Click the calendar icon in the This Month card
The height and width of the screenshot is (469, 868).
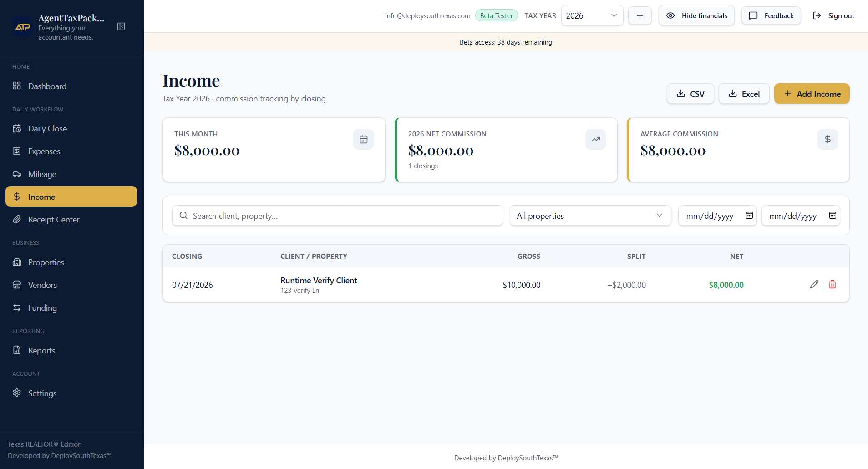click(363, 139)
